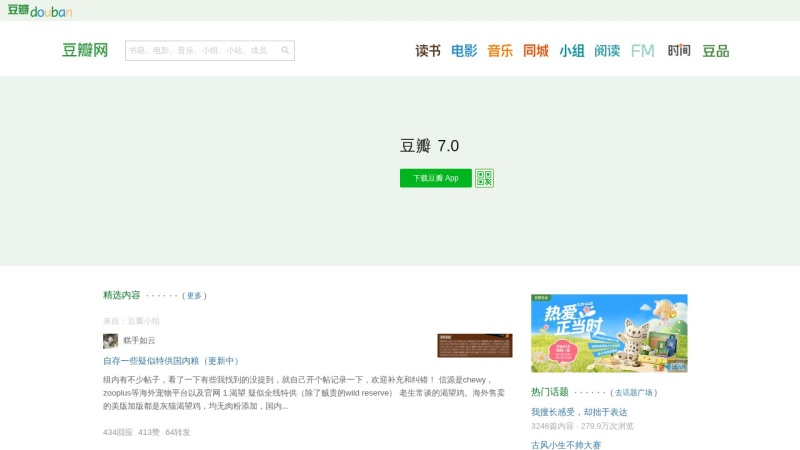The image size is (800, 450).
Task: Open the 音乐 section
Action: 499,51
